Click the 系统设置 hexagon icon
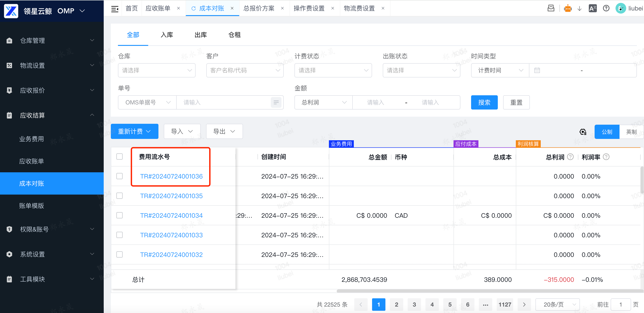This screenshot has width=644, height=313. pos(9,254)
